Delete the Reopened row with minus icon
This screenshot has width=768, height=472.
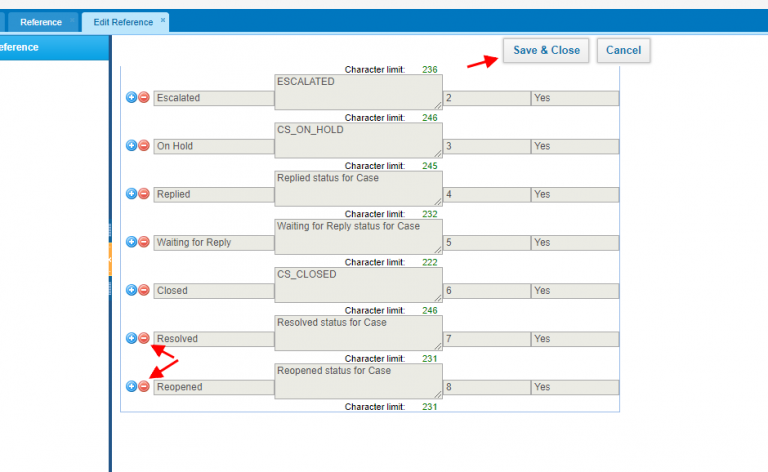click(x=144, y=386)
